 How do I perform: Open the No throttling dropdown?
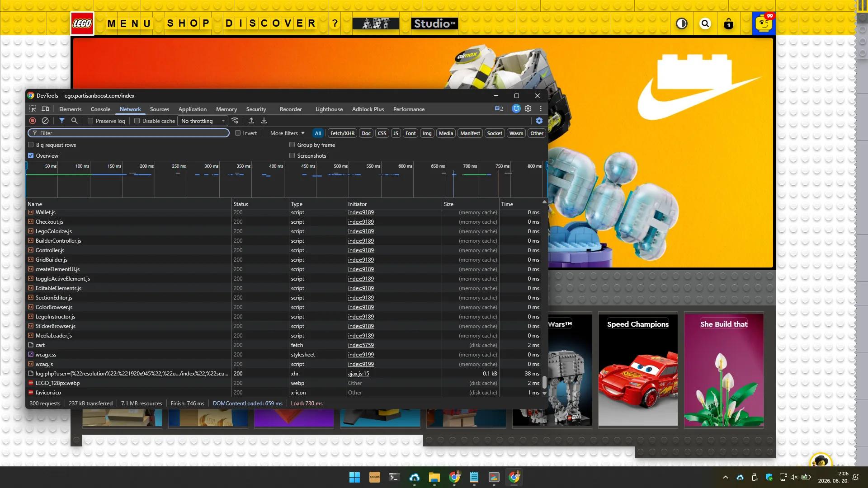pos(203,121)
